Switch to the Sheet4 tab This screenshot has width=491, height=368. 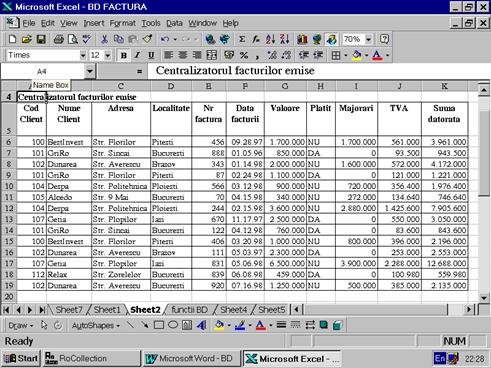coord(234,310)
